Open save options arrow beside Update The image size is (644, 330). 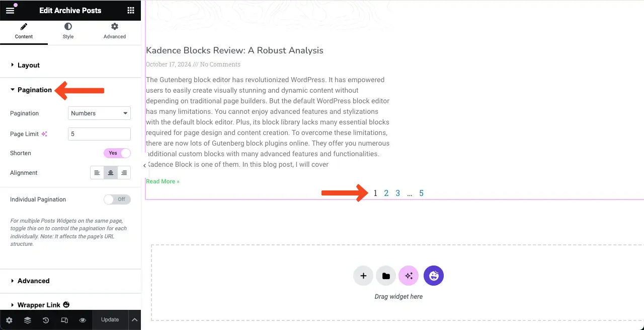pyautogui.click(x=134, y=320)
